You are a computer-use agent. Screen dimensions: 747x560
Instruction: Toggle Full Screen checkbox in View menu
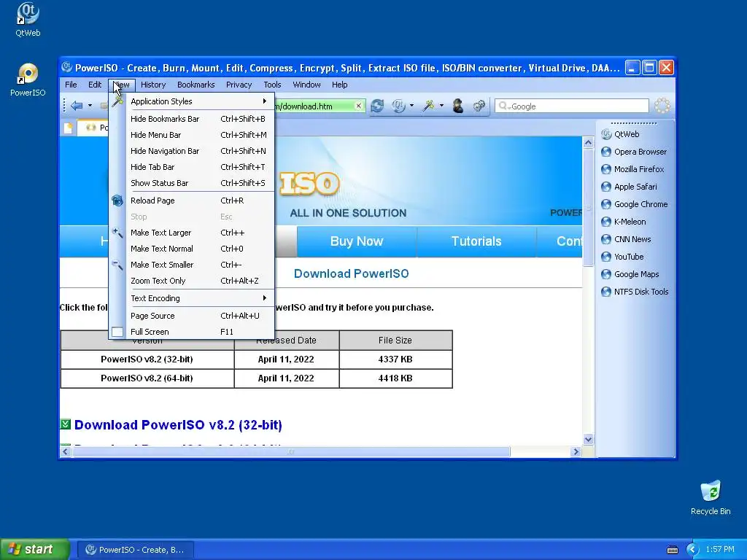117,332
